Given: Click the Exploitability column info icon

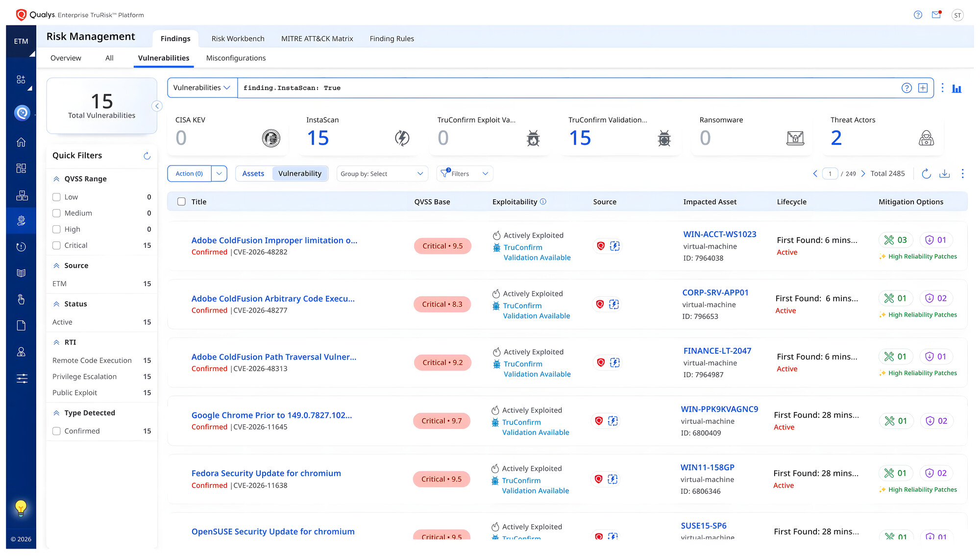Looking at the screenshot, I should click(x=543, y=202).
